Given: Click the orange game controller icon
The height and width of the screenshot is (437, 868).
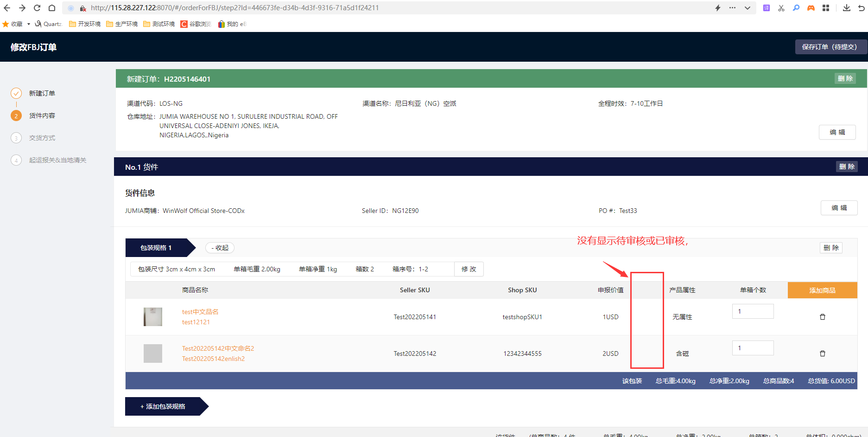Looking at the screenshot, I should point(811,8).
